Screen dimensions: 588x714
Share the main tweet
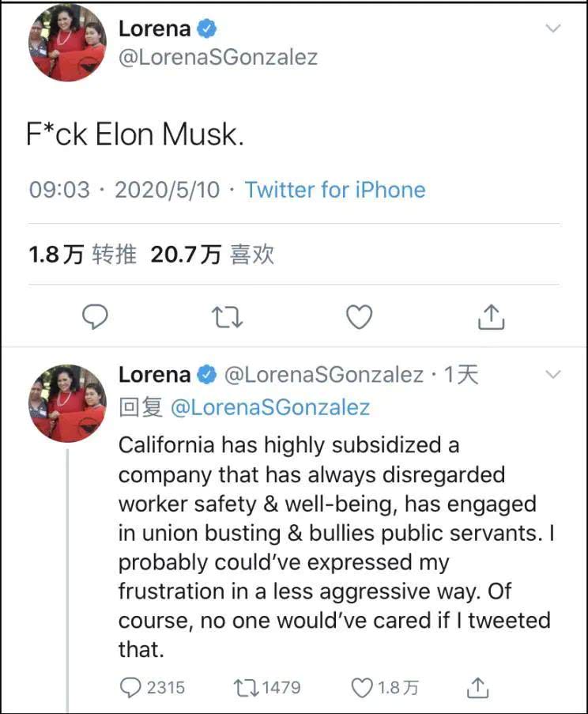pyautogui.click(x=491, y=317)
